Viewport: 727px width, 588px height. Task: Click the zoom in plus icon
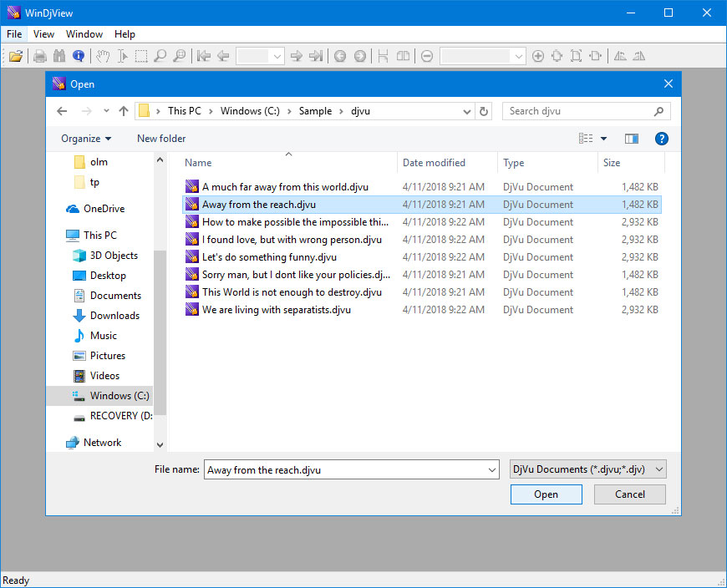click(538, 57)
